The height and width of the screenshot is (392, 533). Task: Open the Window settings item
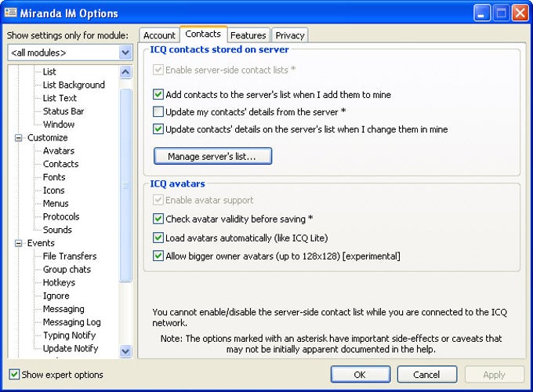tap(59, 125)
